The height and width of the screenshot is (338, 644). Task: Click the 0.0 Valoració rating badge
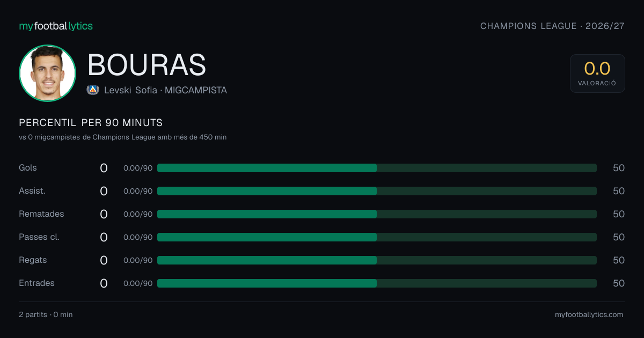(597, 74)
